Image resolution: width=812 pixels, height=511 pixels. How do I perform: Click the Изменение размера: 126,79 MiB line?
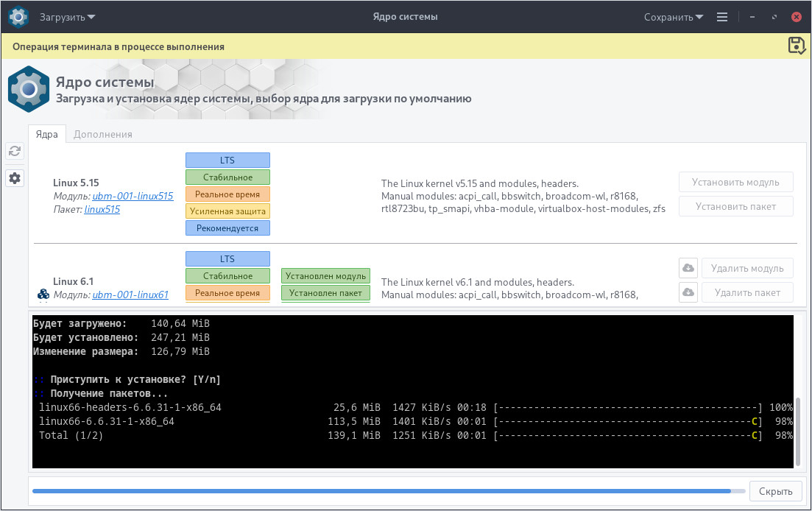(121, 351)
